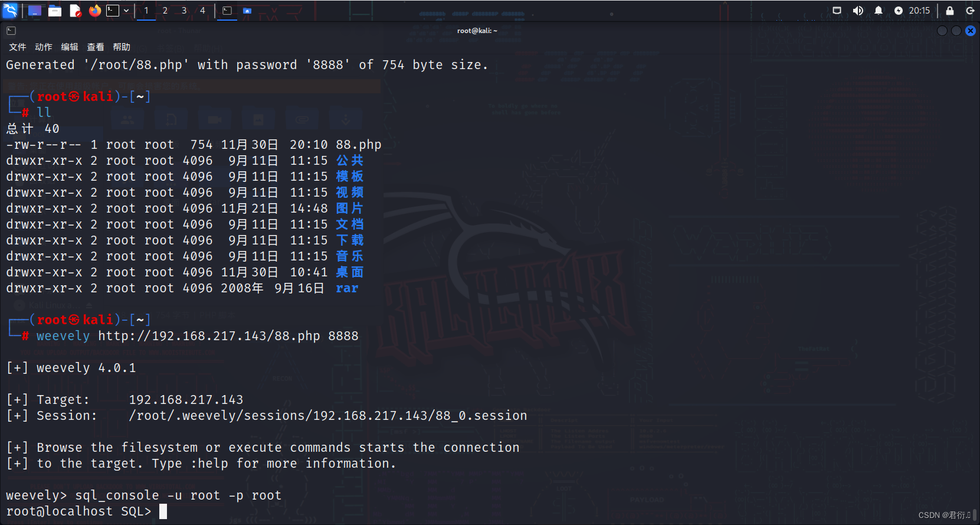Click the 'll' command text
Screen dimensions: 980x525
point(44,112)
